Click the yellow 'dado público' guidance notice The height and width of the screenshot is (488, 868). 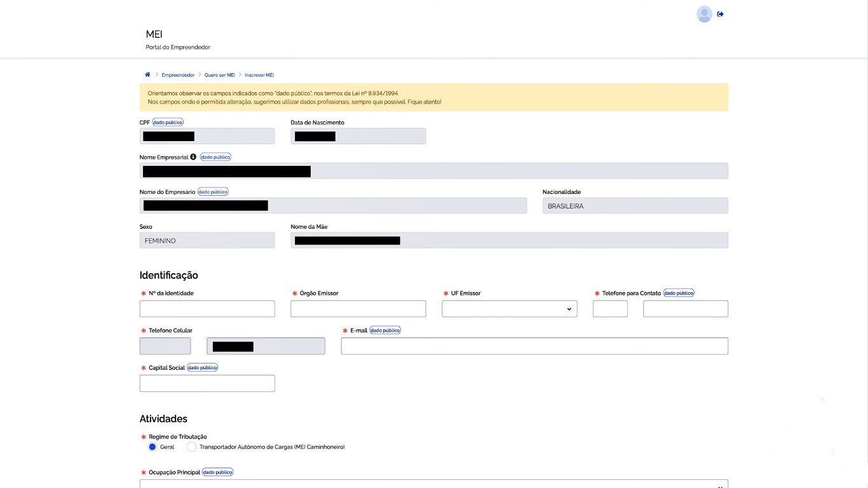434,97
